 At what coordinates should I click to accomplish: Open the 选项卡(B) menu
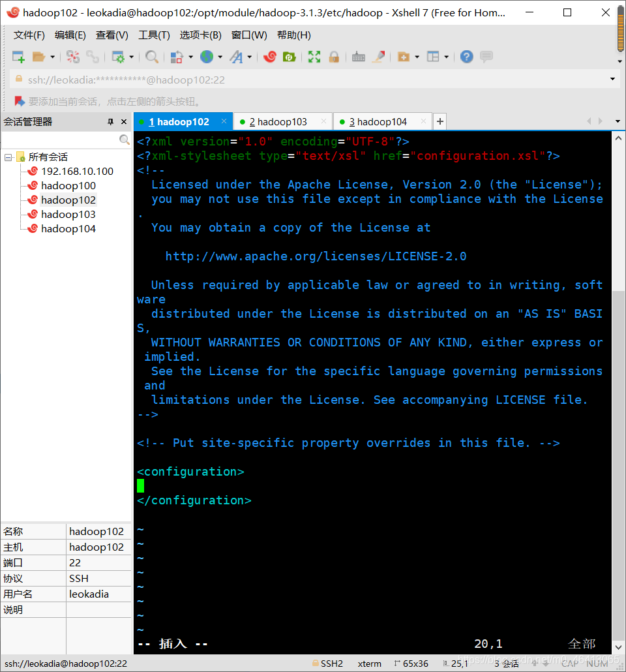click(201, 35)
